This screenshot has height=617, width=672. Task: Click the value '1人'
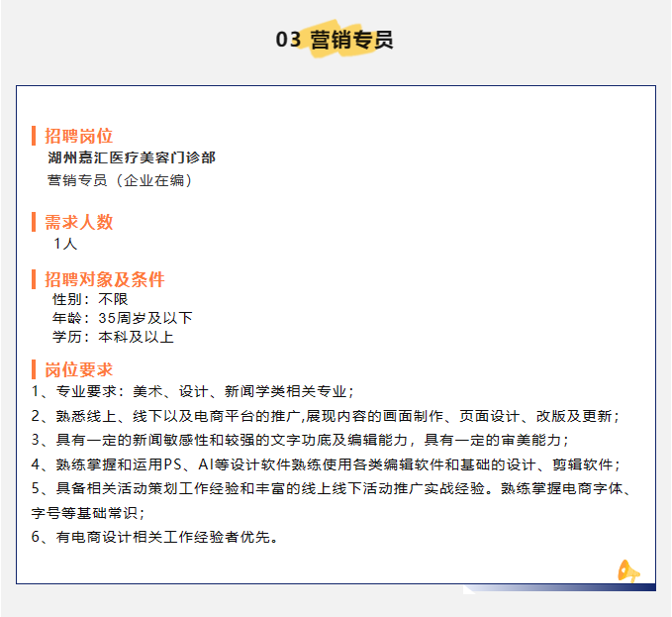click(x=65, y=244)
